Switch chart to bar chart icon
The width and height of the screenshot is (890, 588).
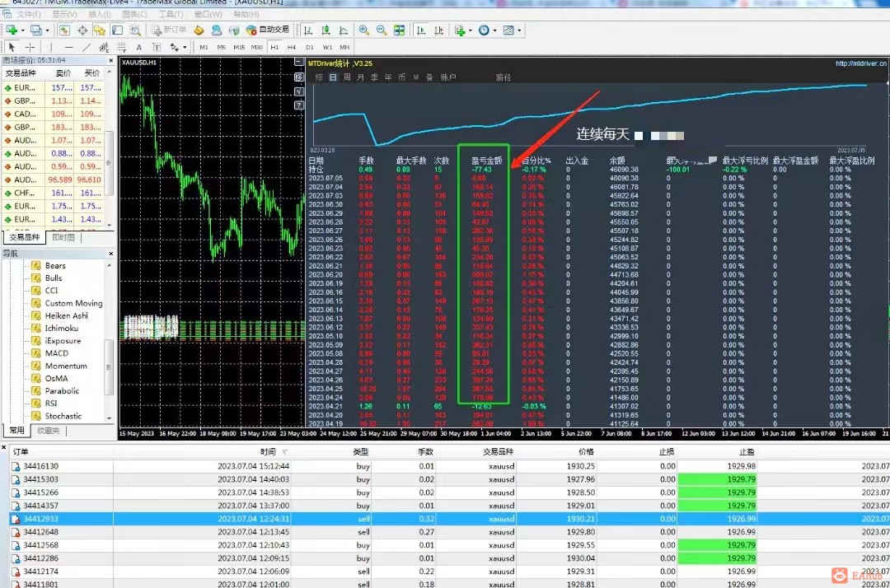308,30
